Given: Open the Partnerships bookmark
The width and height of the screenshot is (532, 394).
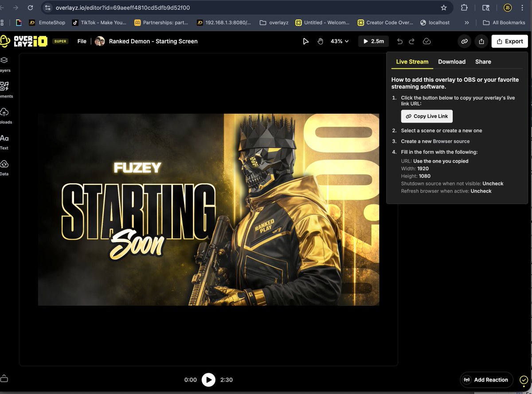Looking at the screenshot, I should click(x=161, y=23).
